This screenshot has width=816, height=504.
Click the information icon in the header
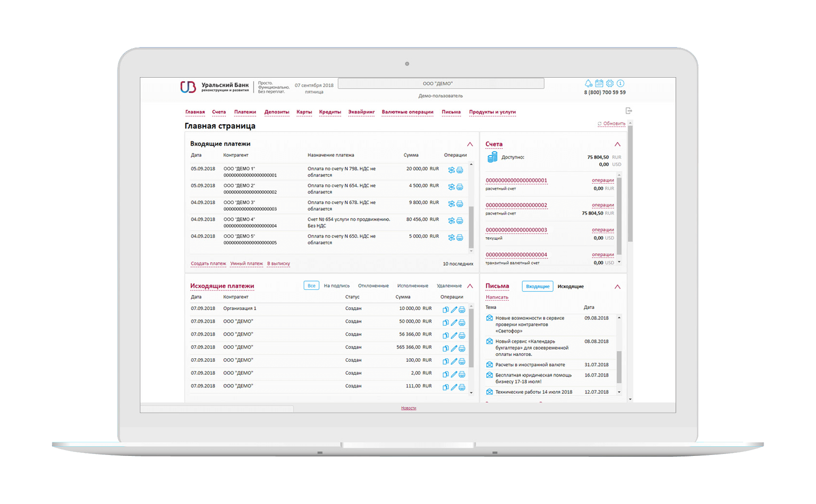[620, 84]
